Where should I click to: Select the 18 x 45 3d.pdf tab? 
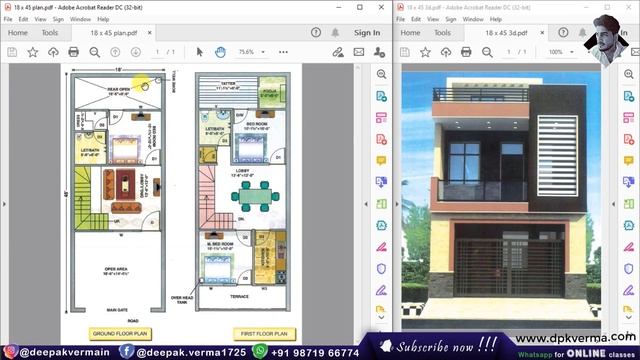coord(506,33)
